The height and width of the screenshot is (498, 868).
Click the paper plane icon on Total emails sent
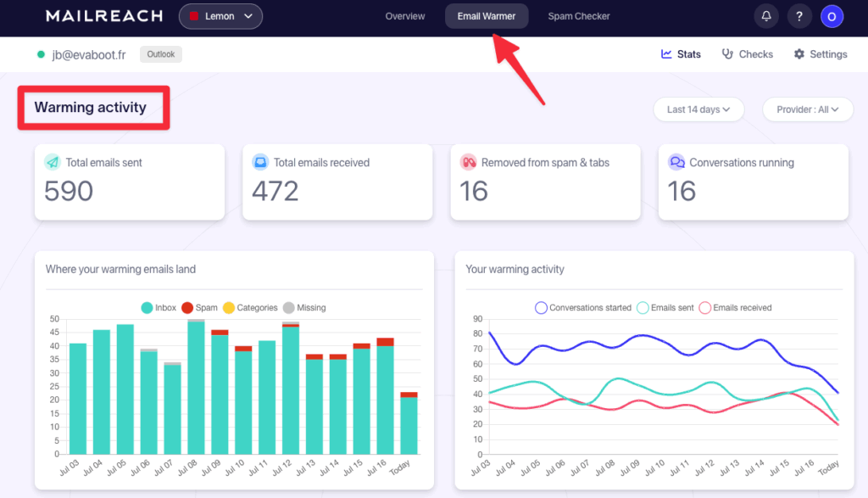coord(53,162)
